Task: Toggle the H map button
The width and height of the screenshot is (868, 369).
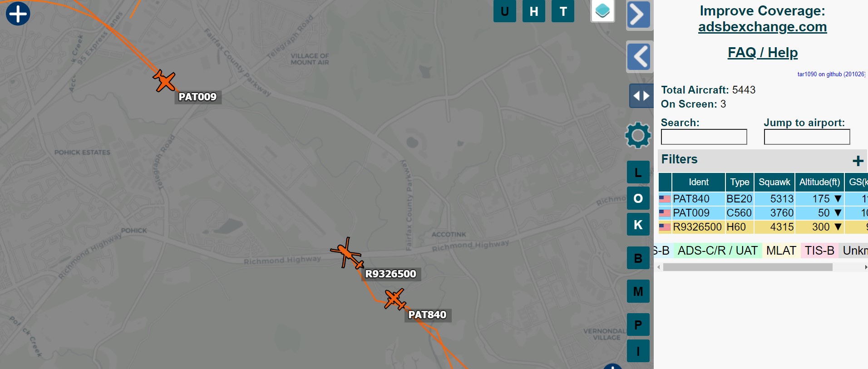Action: (x=534, y=11)
